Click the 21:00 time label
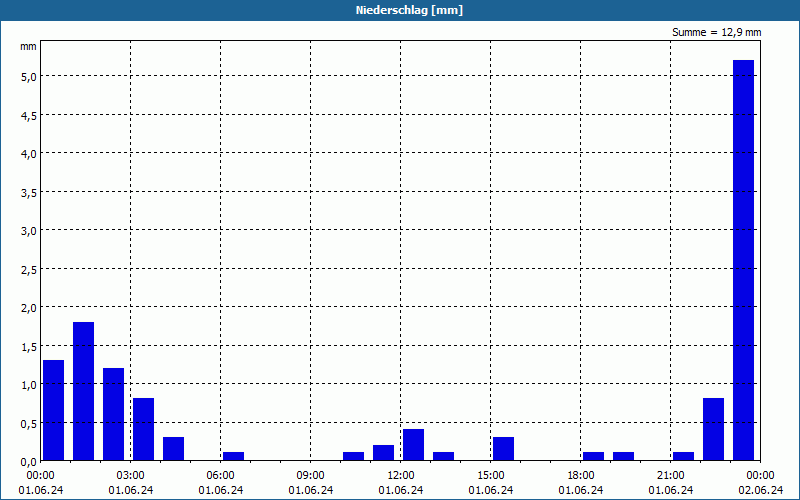 tap(670, 476)
